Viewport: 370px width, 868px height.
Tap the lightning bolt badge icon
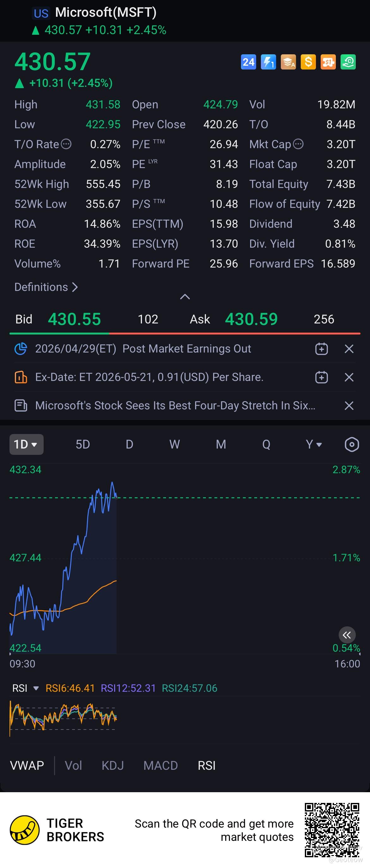268,62
